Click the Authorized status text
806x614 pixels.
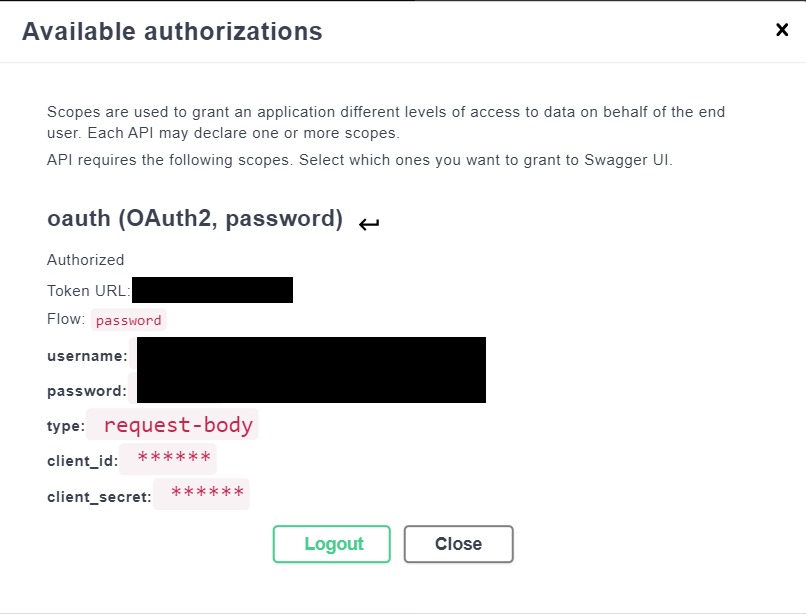click(x=85, y=260)
